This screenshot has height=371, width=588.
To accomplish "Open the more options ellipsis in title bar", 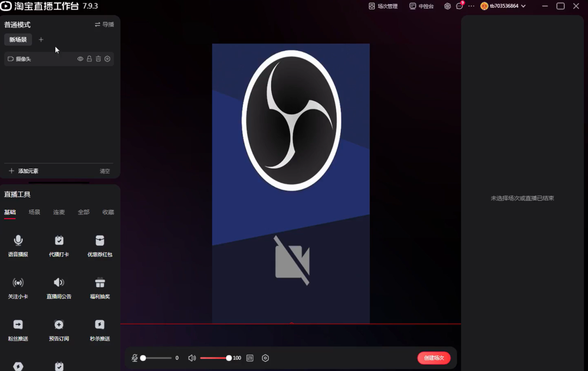I will tap(471, 6).
